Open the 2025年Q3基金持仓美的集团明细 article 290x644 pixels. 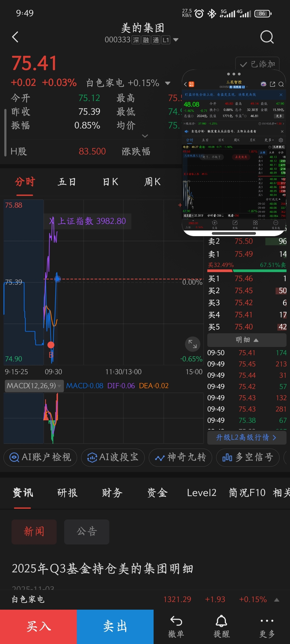pos(103,569)
